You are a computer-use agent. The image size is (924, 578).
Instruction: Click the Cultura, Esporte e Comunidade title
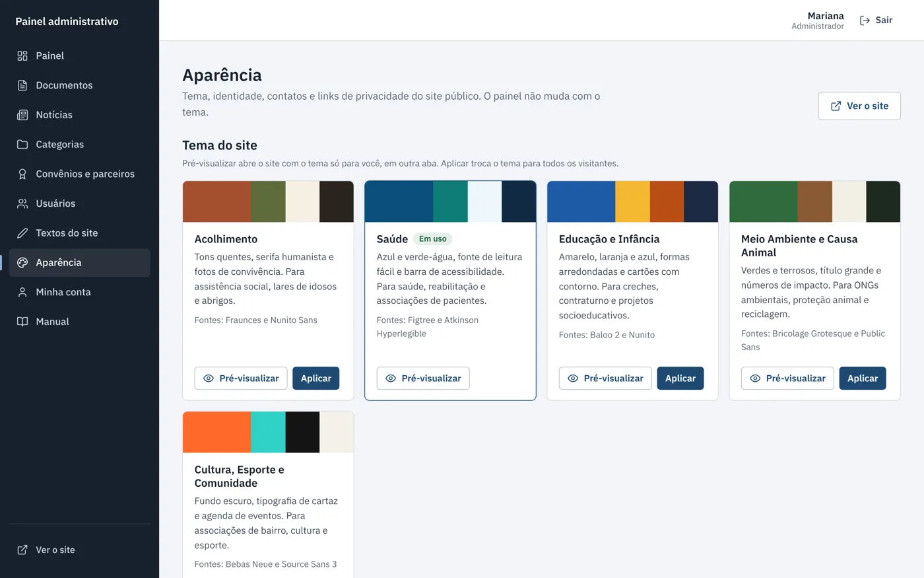click(x=240, y=476)
